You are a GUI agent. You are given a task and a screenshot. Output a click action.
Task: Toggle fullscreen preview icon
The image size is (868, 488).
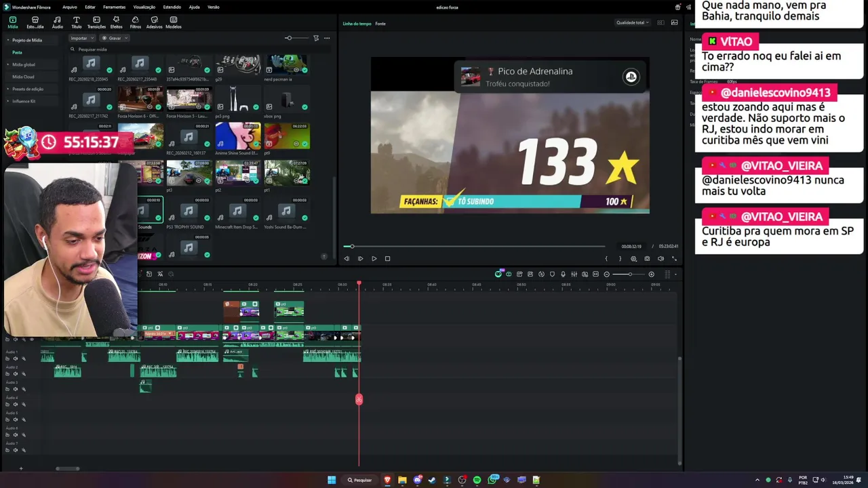(674, 258)
